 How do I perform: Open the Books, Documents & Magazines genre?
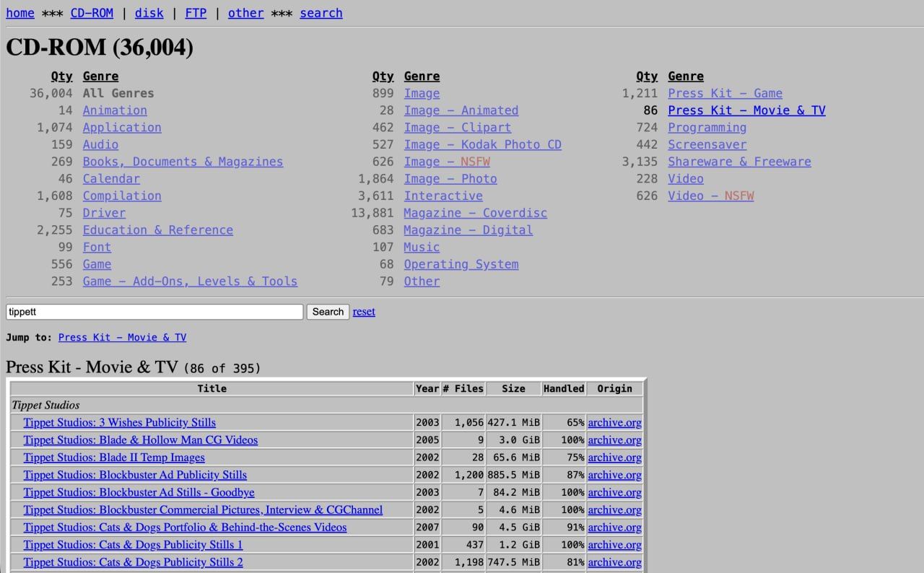tap(183, 162)
